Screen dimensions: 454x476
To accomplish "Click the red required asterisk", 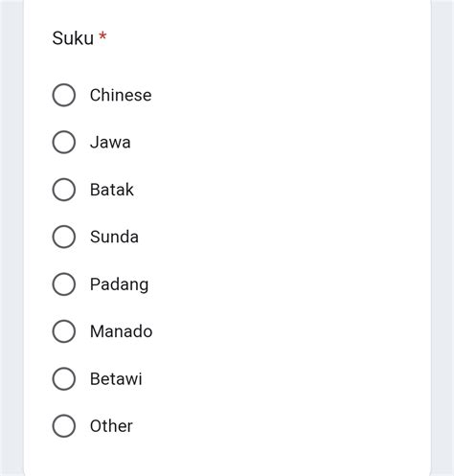I will click(x=102, y=35).
